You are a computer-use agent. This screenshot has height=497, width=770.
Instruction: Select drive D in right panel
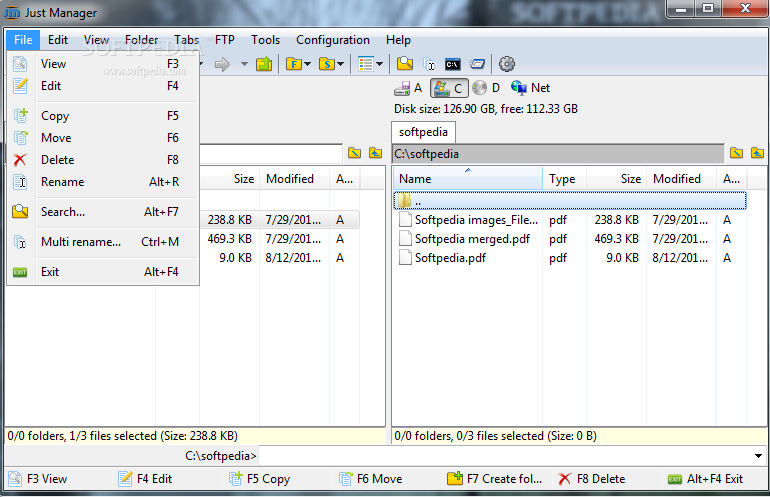pos(486,88)
